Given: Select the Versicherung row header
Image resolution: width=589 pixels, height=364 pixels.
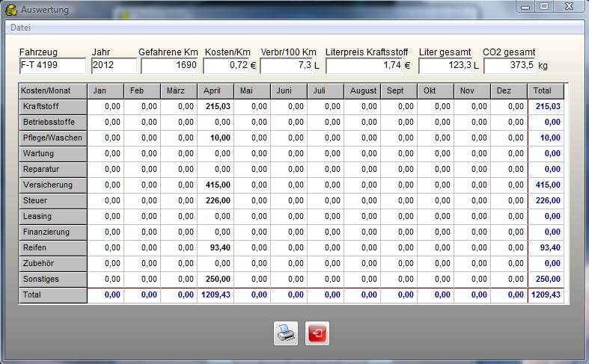Looking at the screenshot, I should 53,185.
